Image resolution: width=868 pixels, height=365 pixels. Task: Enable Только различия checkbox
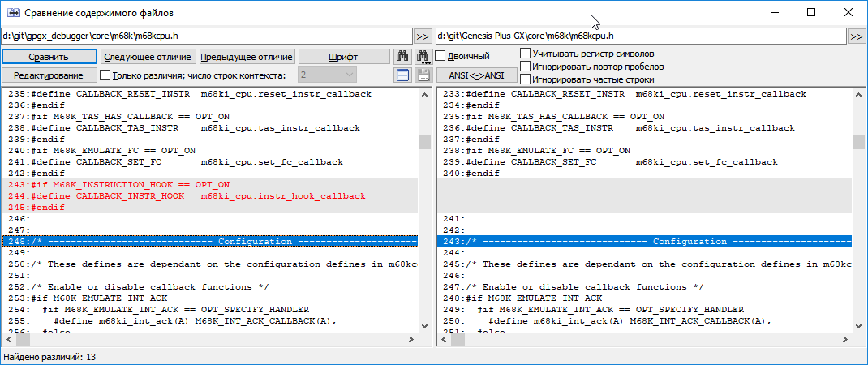(105, 75)
